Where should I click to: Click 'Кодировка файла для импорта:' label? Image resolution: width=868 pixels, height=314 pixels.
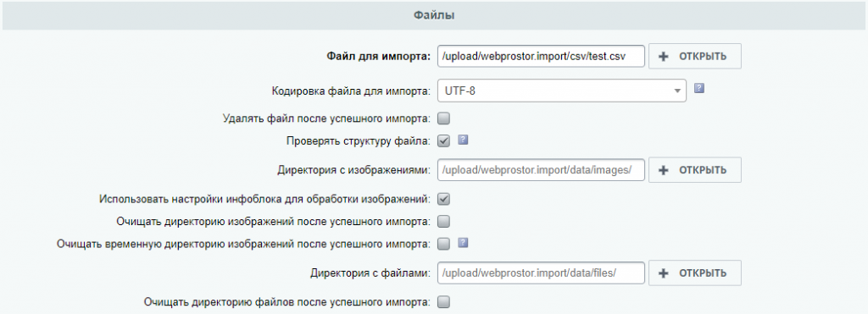351,91
